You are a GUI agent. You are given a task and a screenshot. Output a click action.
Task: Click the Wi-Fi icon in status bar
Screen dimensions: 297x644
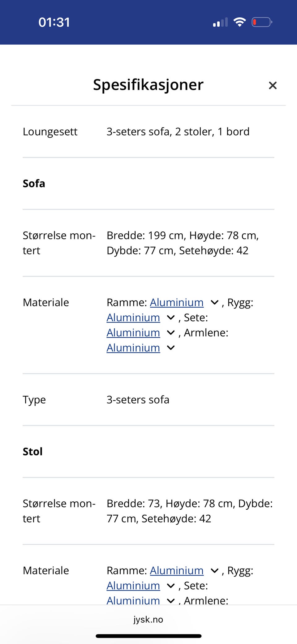click(239, 22)
